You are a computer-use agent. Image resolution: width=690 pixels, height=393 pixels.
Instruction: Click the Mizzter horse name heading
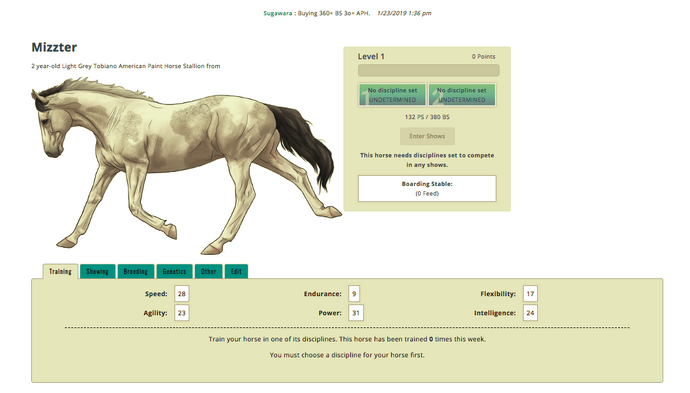point(54,47)
